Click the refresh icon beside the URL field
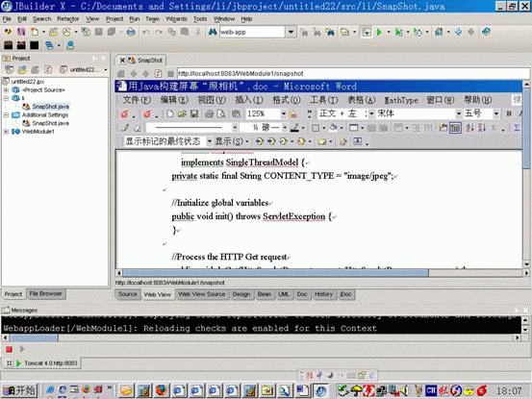Image resolution: width=532 pixels, height=399 pixels. (x=158, y=74)
